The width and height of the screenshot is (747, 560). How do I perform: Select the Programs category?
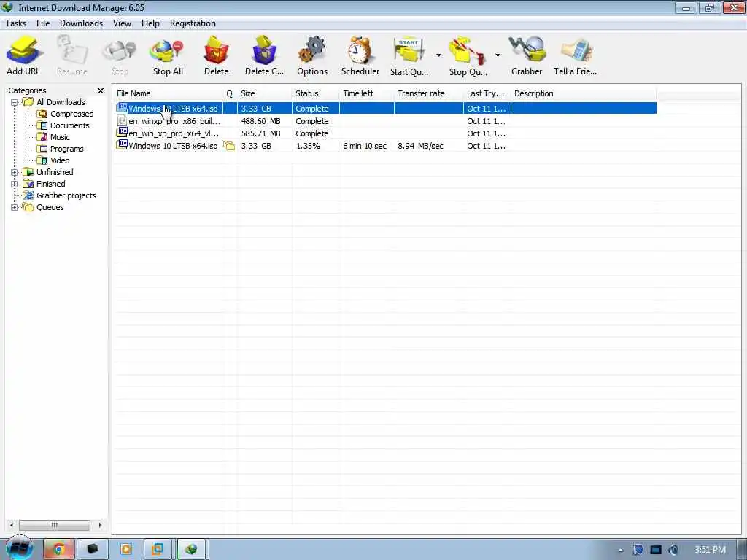coord(66,149)
